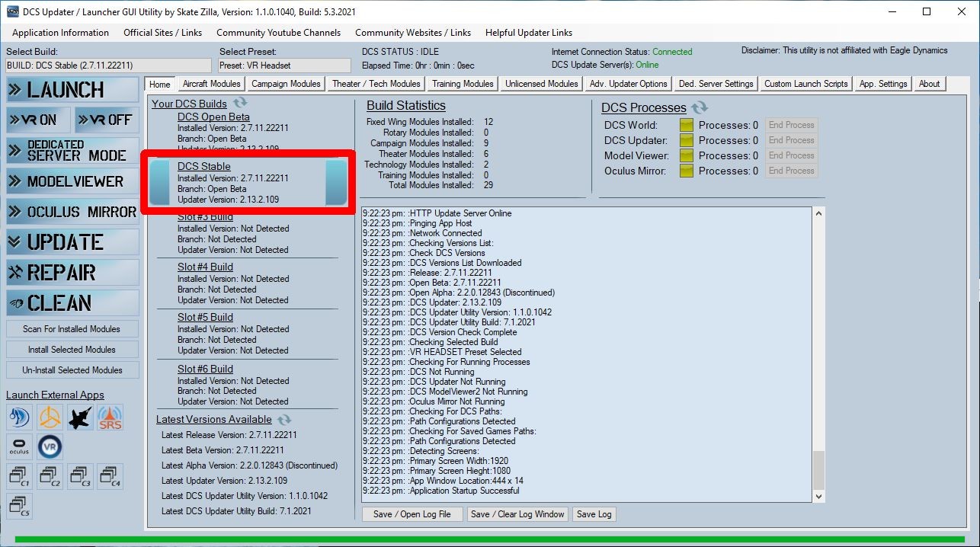Open the orange propeller external app
This screenshot has width=980, height=547.
(x=50, y=417)
